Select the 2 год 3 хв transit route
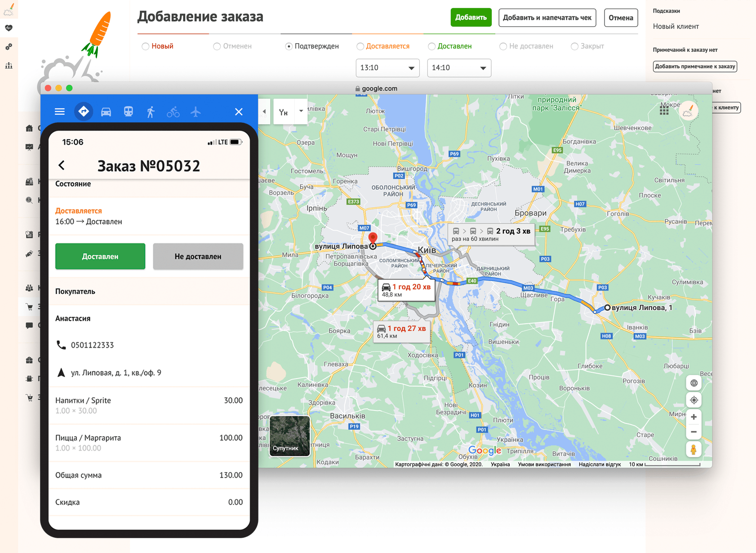Screen dimensions: 756x553 [x=491, y=234]
